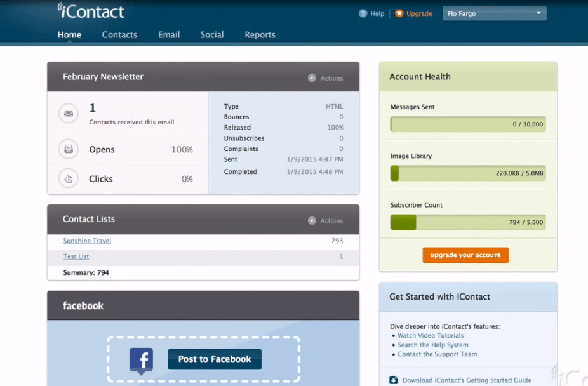This screenshot has height=386, width=588.
Task: Switch to the Email tab
Action: (x=169, y=35)
